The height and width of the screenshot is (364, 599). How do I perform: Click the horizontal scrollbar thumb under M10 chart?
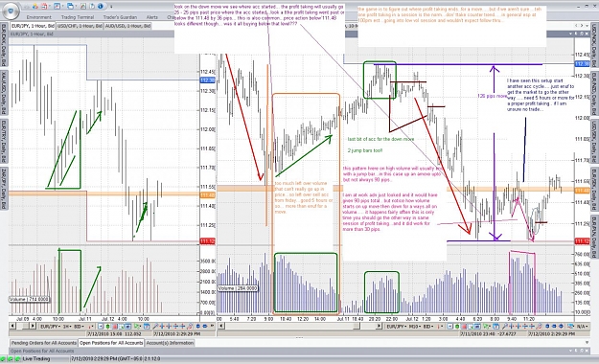point(357,326)
